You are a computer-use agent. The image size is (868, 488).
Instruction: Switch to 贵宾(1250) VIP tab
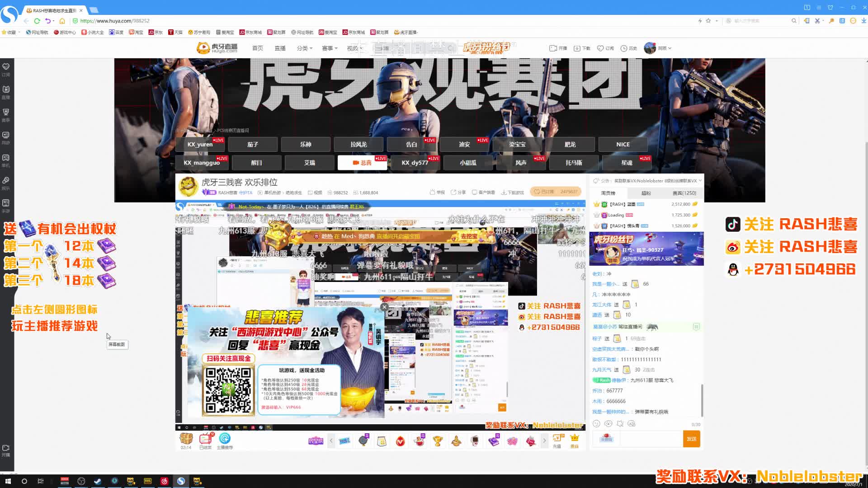[x=684, y=193]
